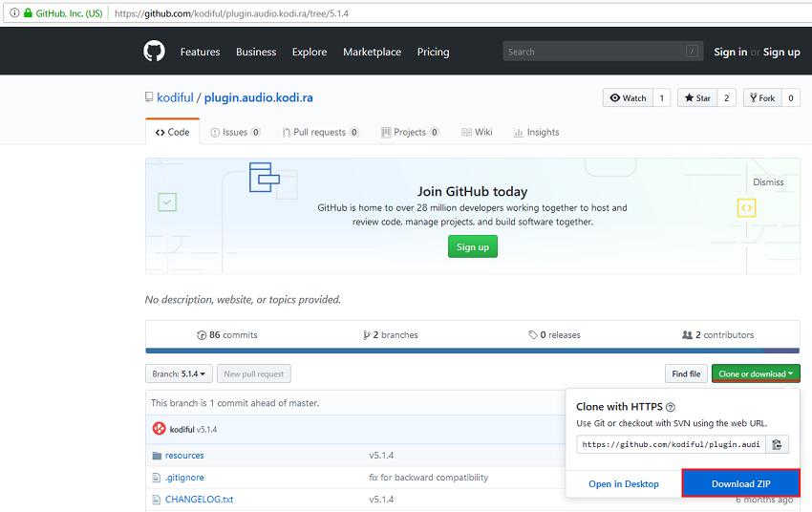Click the green Sign up button in banner
Image resolution: width=812 pixels, height=512 pixels.
472,247
